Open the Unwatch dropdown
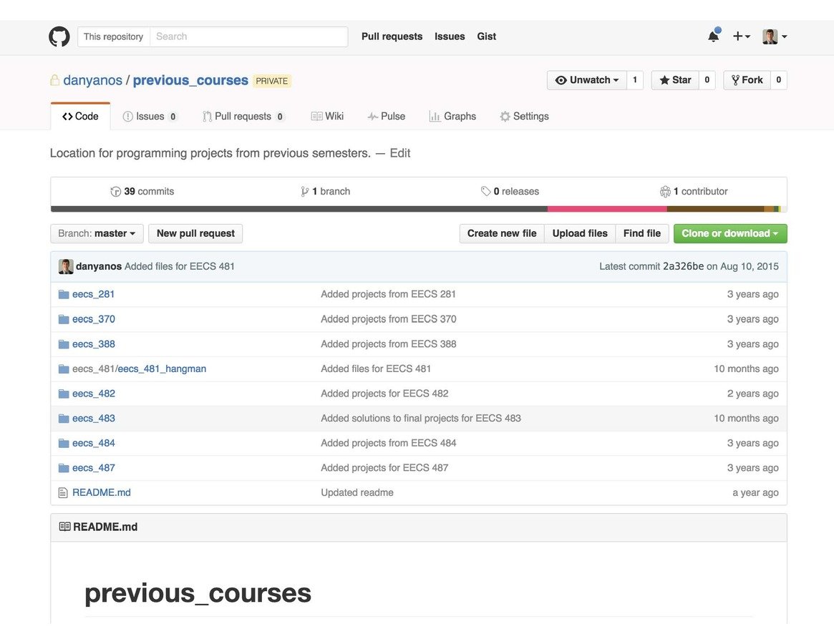834x644 pixels. point(587,79)
